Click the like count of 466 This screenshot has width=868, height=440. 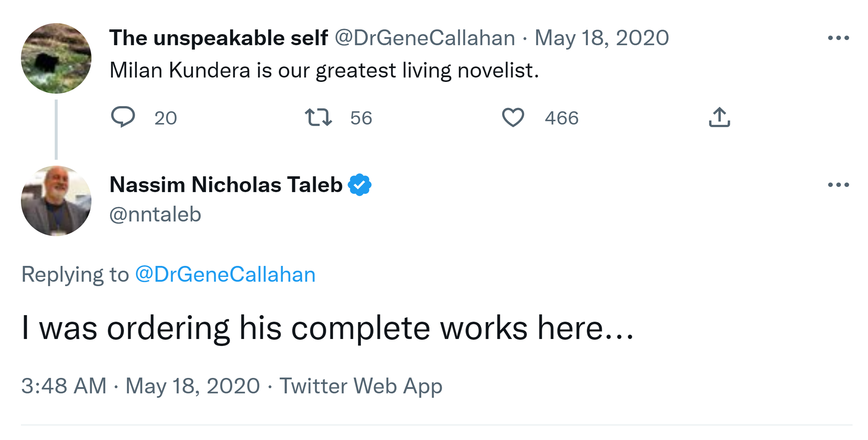[562, 118]
